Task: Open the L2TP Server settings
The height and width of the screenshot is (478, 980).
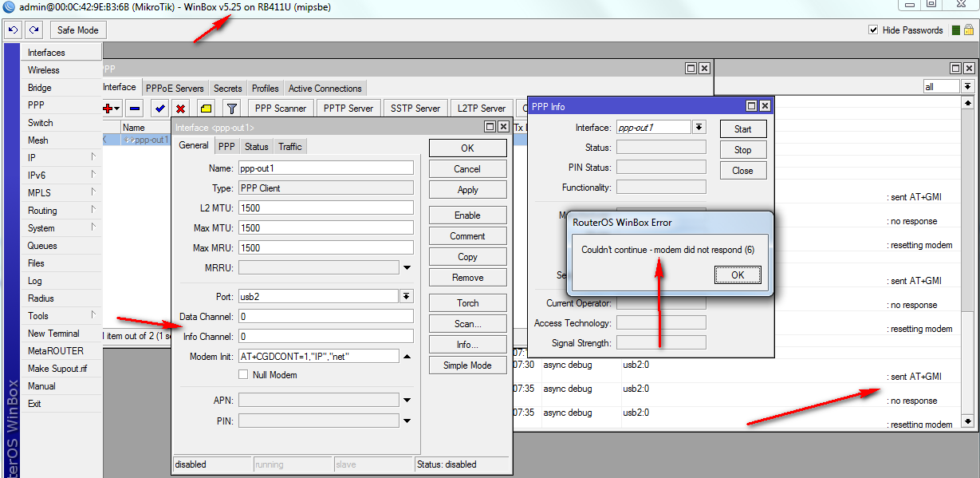Action: click(x=481, y=109)
